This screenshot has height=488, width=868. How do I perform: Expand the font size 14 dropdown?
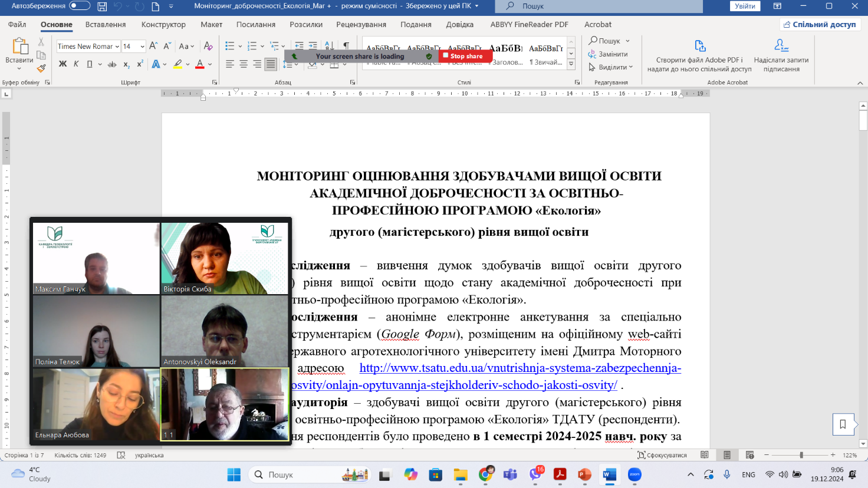pyautogui.click(x=142, y=47)
